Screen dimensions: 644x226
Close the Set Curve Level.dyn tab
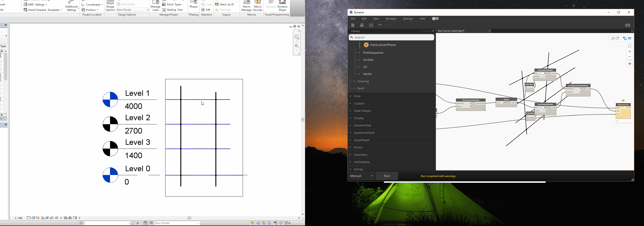point(489,31)
